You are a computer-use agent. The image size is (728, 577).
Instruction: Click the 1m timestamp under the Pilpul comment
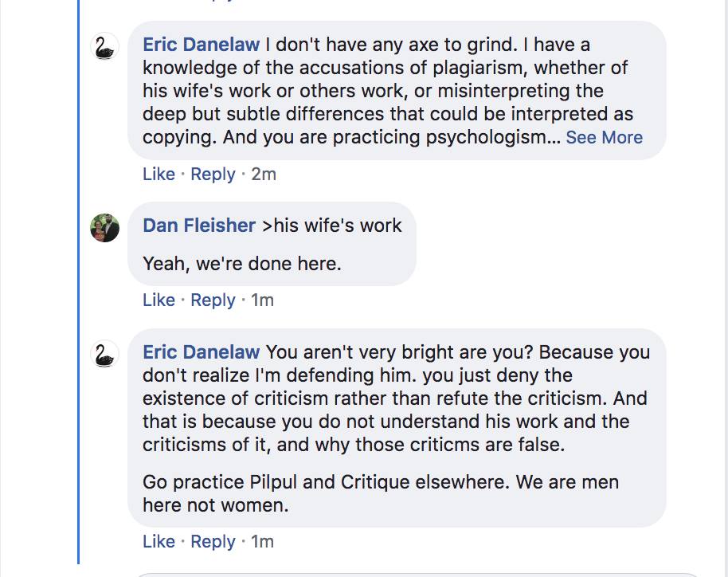262,542
